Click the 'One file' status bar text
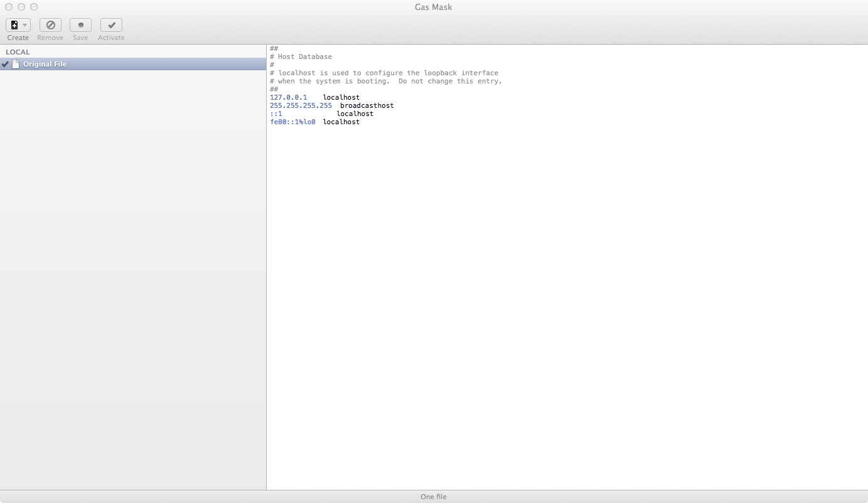This screenshot has height=503, width=868. pyautogui.click(x=433, y=497)
